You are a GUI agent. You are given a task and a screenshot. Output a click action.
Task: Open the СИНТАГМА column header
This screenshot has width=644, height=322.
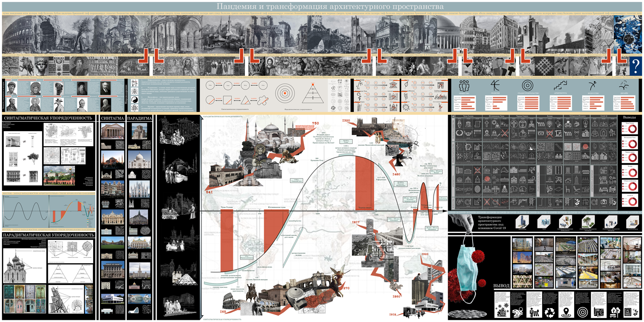point(112,118)
